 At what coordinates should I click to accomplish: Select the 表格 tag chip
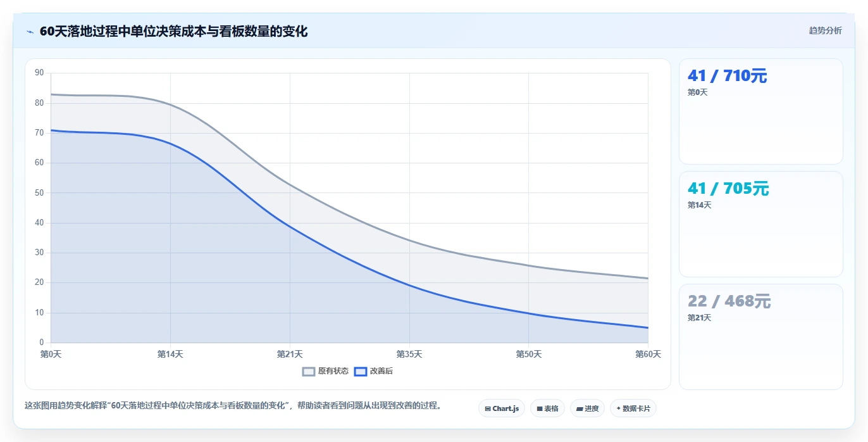(x=548, y=408)
